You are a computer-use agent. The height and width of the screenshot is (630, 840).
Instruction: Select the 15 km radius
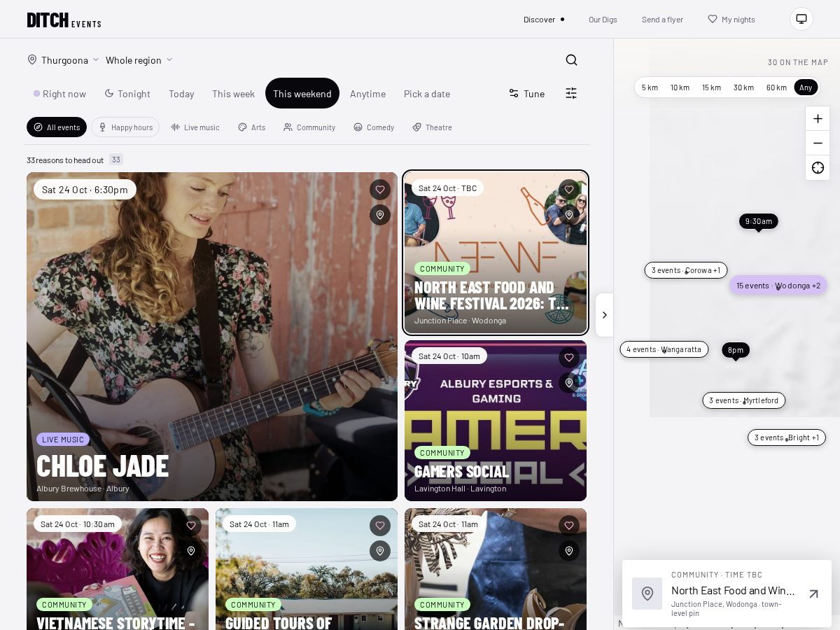tap(711, 87)
